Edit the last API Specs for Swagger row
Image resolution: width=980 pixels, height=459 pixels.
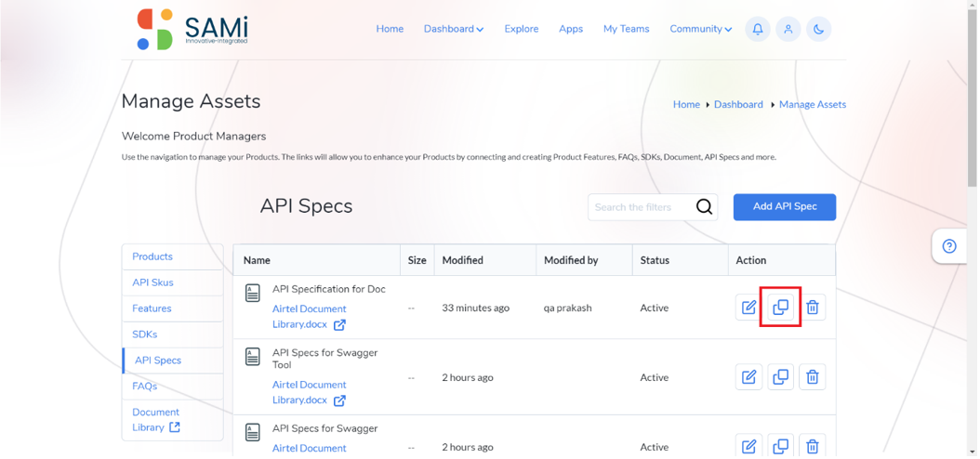748,446
